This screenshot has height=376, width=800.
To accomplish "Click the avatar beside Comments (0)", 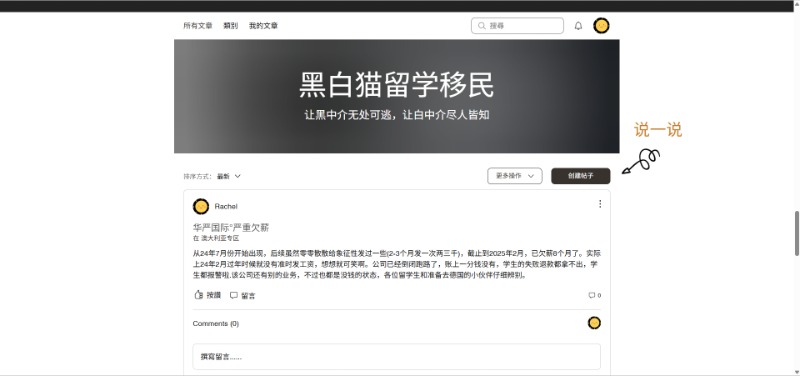I will [x=594, y=323].
